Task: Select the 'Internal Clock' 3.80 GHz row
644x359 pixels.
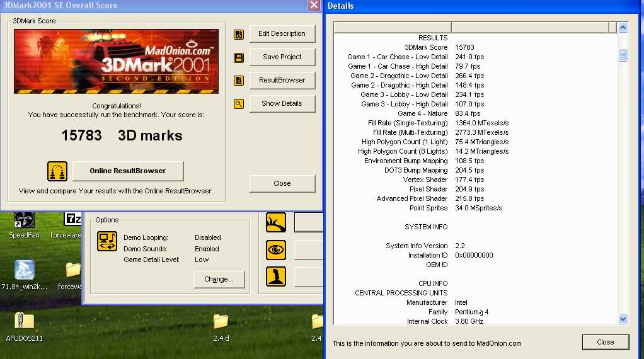Action: pyautogui.click(x=475, y=321)
